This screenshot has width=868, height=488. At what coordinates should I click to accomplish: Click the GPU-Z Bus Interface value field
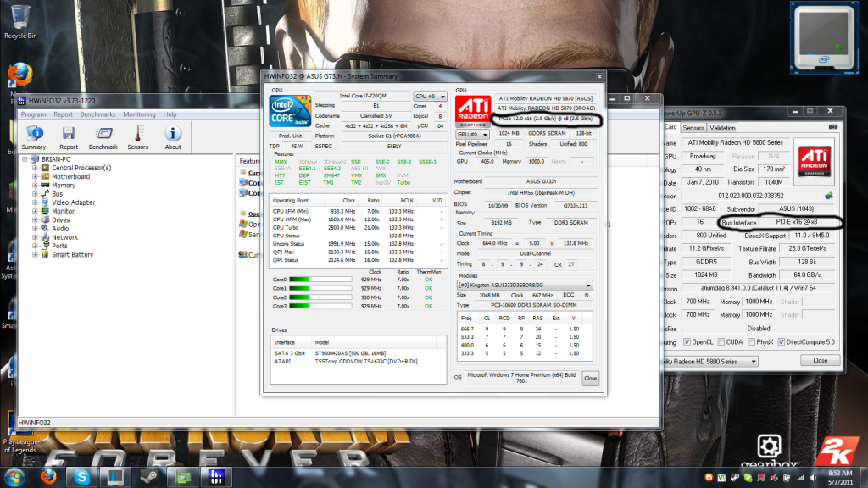797,222
